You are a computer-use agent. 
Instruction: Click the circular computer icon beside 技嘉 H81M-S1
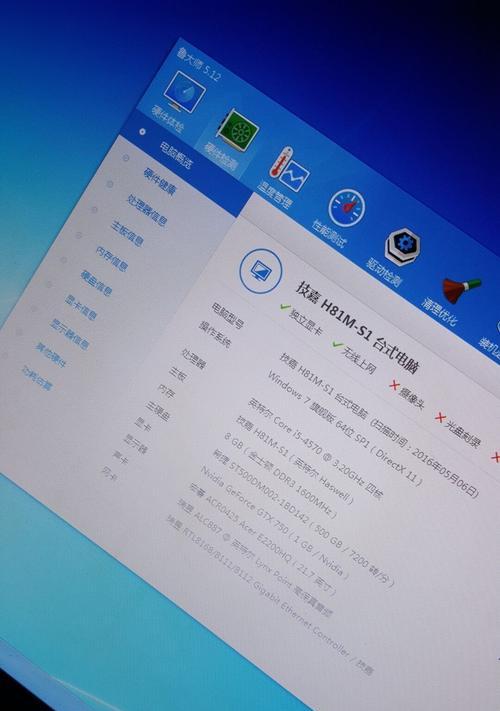[x=261, y=271]
